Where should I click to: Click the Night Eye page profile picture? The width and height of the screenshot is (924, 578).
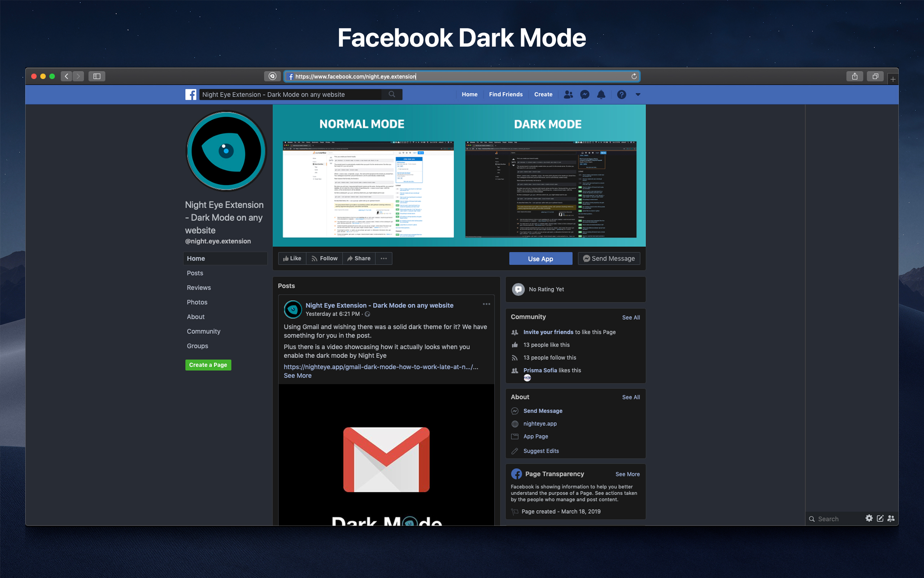pos(226,151)
